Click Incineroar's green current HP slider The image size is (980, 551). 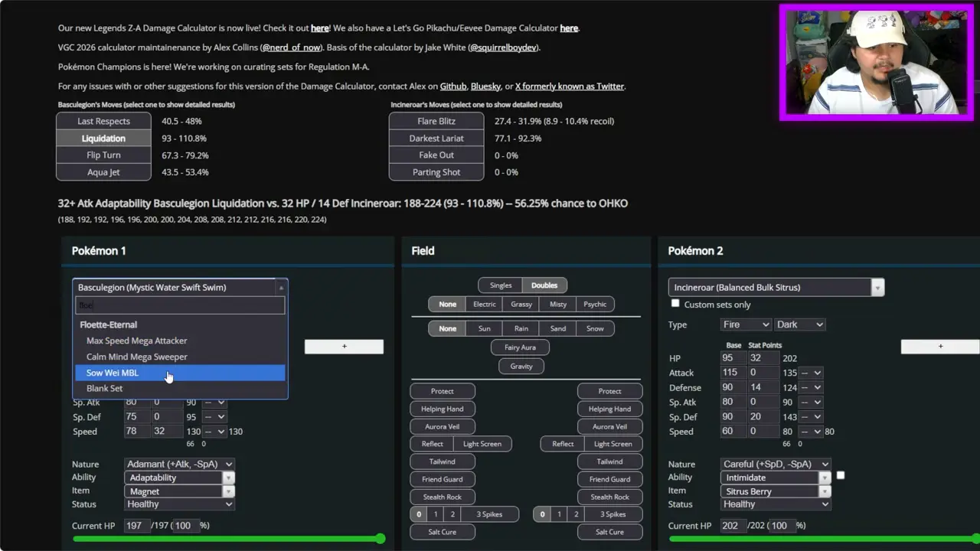[x=824, y=539]
